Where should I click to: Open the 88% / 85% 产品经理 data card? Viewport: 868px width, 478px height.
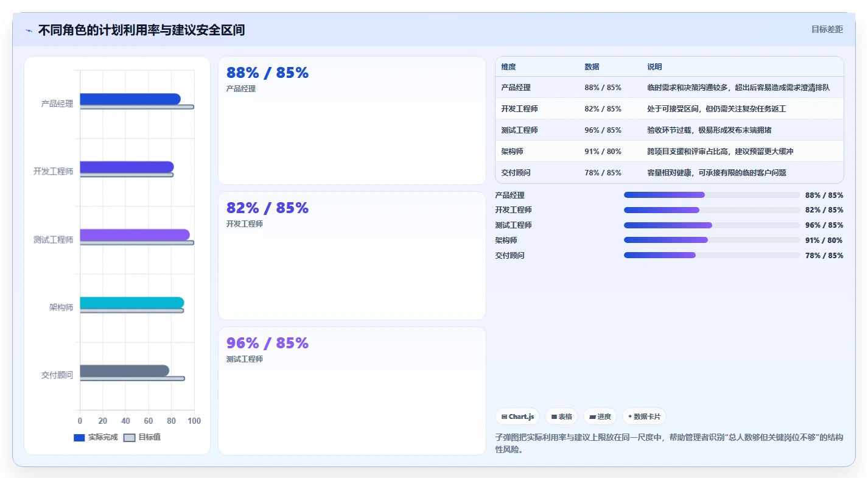[x=352, y=121]
